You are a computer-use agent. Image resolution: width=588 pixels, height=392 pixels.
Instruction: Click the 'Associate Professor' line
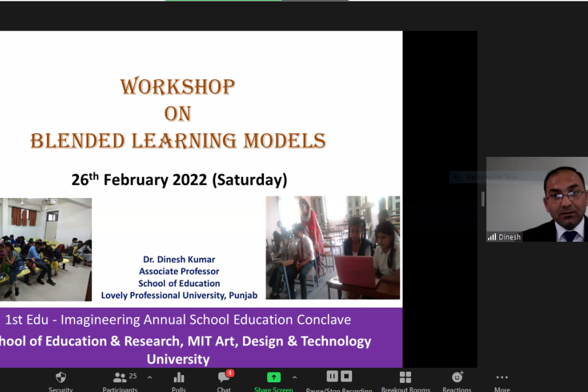click(x=179, y=271)
